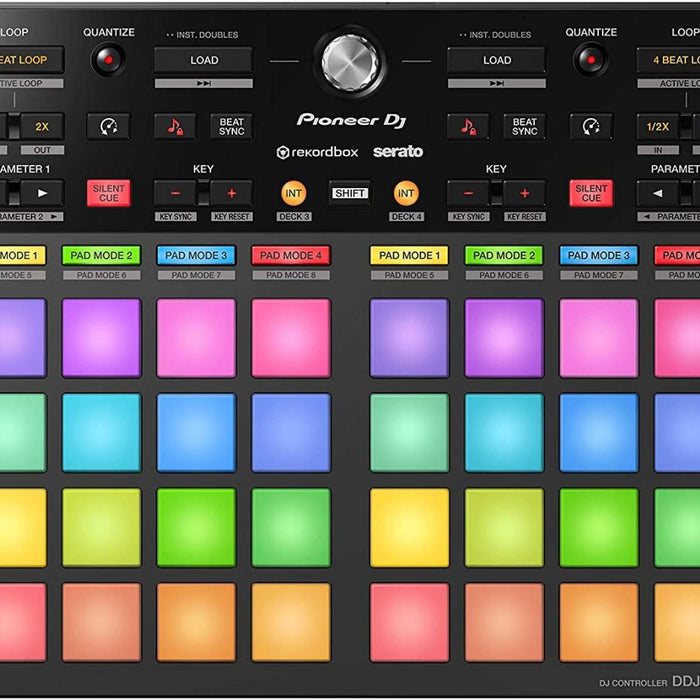Switch to deck 3 with INT button
The image size is (700, 700).
coord(293,193)
